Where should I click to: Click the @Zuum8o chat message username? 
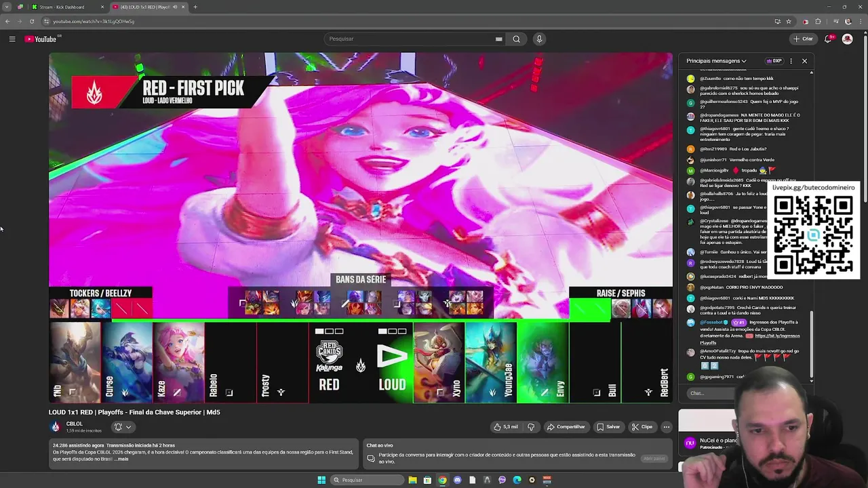[711, 79]
